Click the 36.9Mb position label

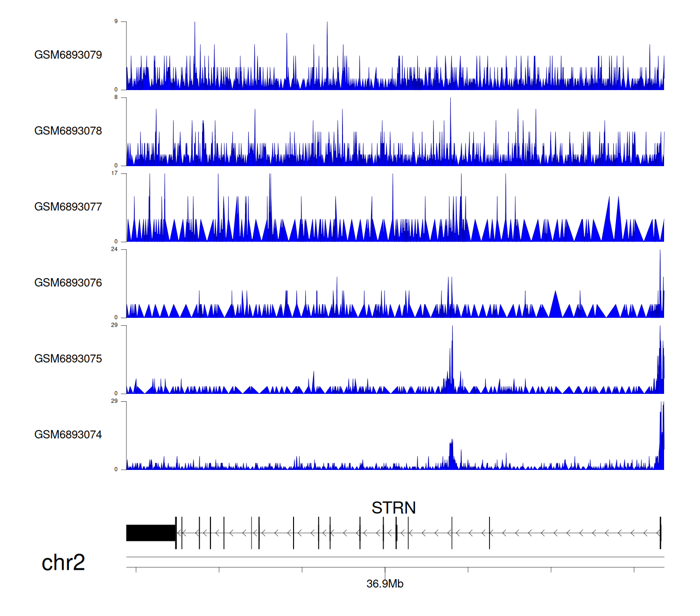coord(385,584)
